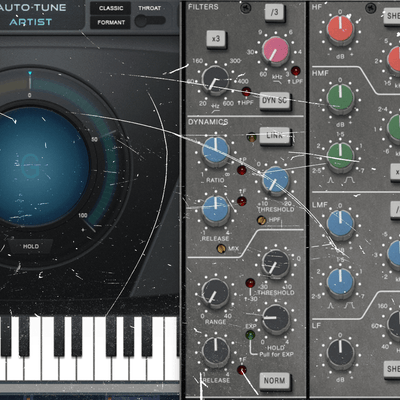Click the detected pitch note G display

click(x=30, y=166)
